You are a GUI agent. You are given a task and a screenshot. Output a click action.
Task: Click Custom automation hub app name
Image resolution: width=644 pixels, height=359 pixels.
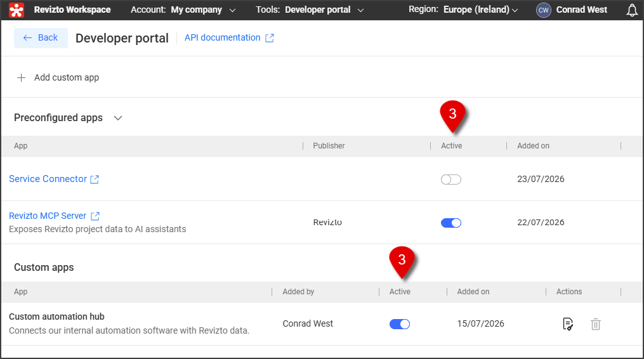pyautogui.click(x=56, y=317)
